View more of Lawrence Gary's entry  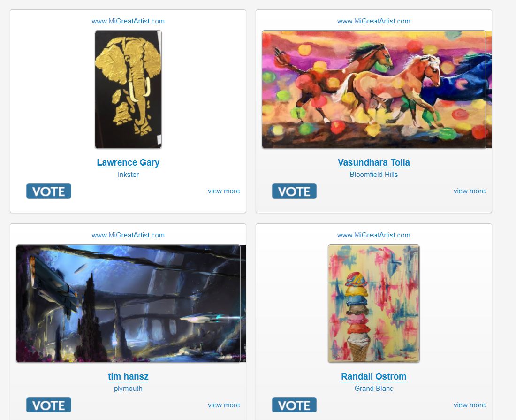[224, 191]
